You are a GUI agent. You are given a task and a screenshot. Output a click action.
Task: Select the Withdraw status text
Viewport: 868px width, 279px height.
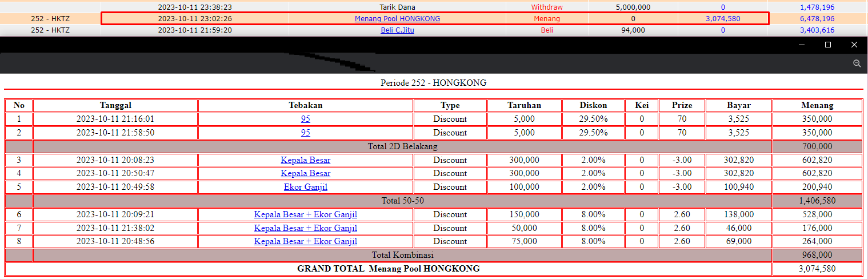click(547, 7)
